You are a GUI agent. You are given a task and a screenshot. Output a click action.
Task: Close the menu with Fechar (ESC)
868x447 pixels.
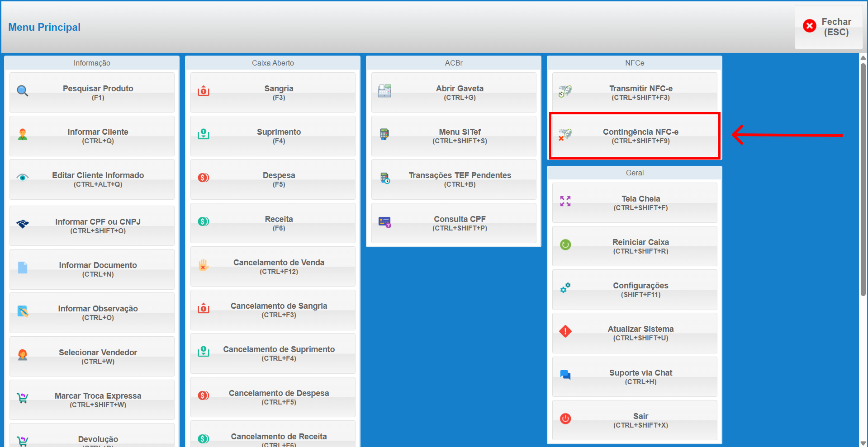click(x=828, y=27)
